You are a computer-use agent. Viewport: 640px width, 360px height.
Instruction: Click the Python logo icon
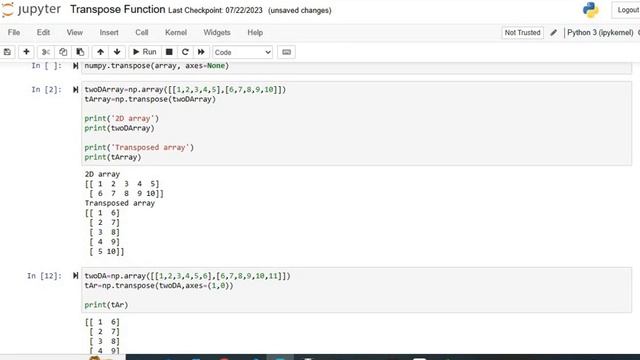[x=591, y=10]
